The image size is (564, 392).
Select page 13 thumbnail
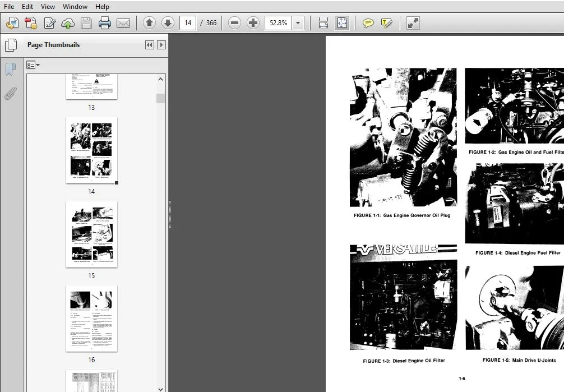[x=92, y=87]
